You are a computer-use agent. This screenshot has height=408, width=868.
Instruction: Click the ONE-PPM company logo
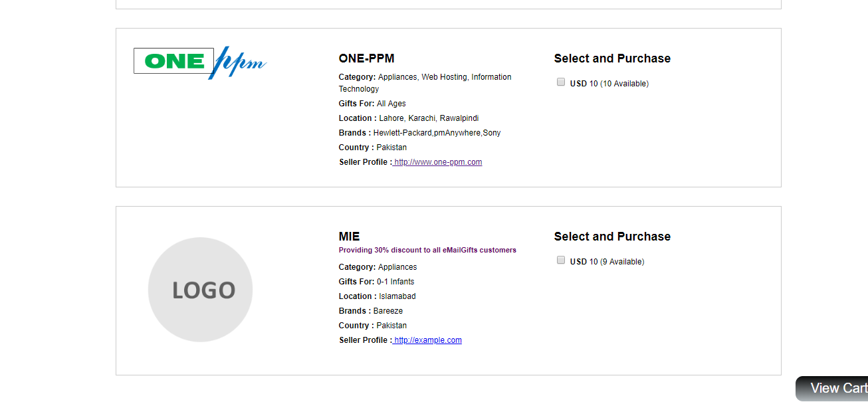coord(199,62)
